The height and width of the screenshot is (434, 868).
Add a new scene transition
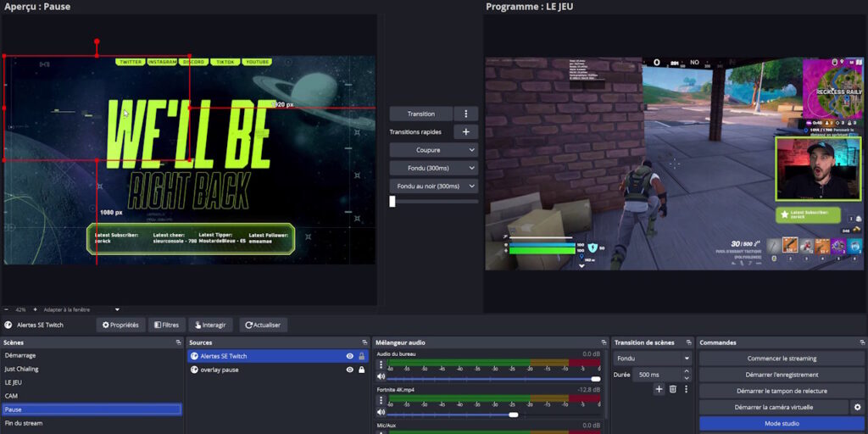pyautogui.click(x=659, y=389)
